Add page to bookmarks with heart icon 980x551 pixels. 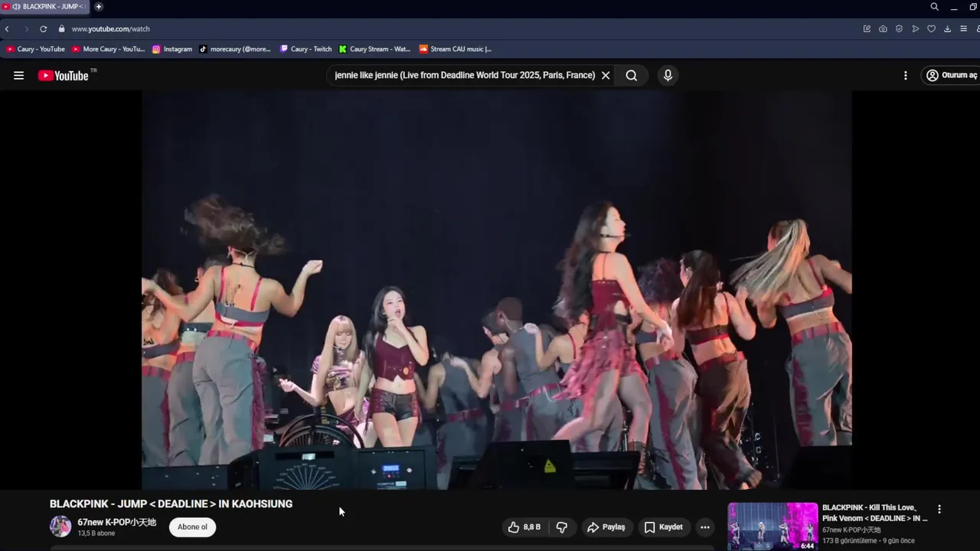pyautogui.click(x=931, y=28)
